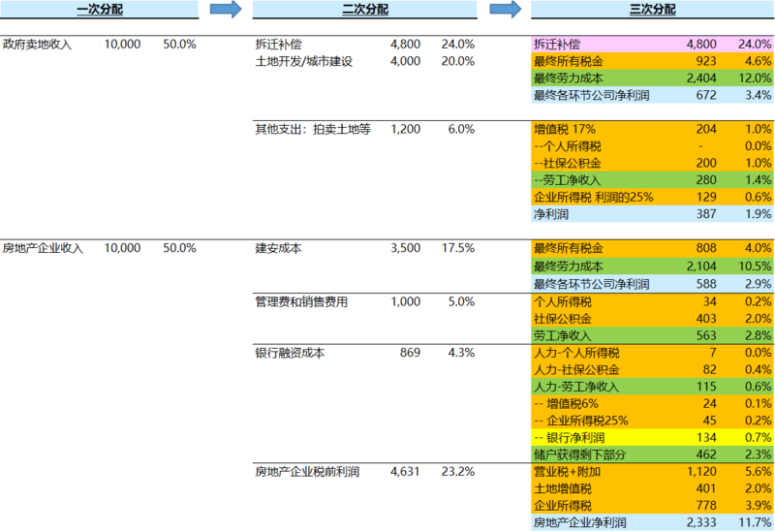Click the 4,000 value for 土地开发/城市建设

point(405,61)
